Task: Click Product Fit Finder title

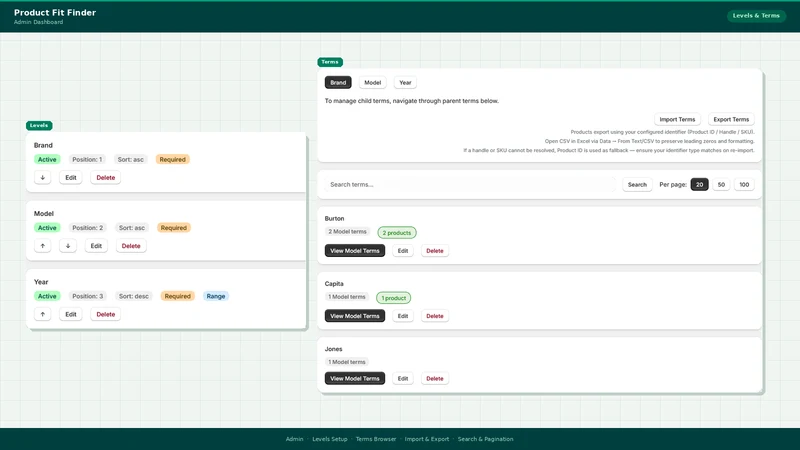Action: point(55,13)
